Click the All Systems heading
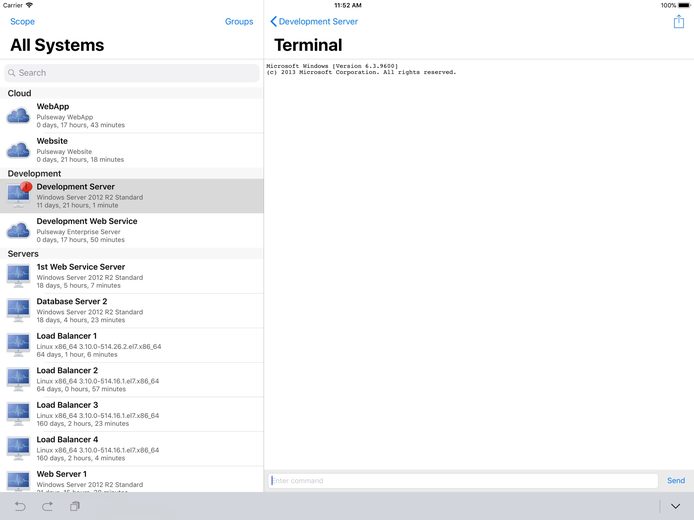The image size is (694, 520). coord(57,45)
